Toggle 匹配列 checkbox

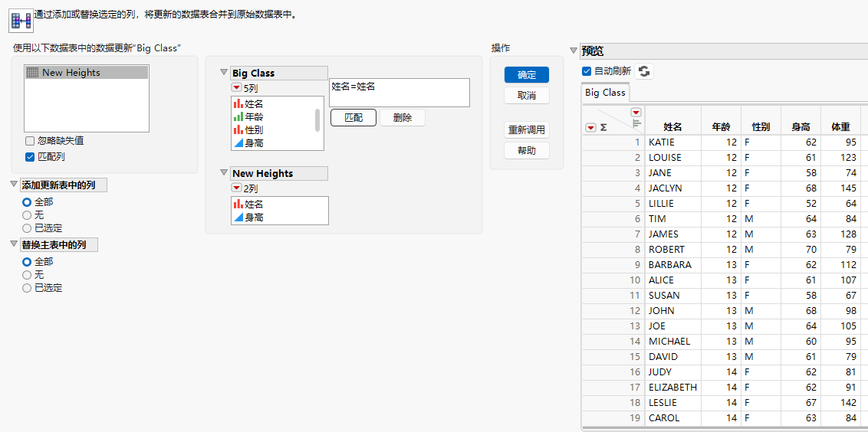[x=30, y=156]
